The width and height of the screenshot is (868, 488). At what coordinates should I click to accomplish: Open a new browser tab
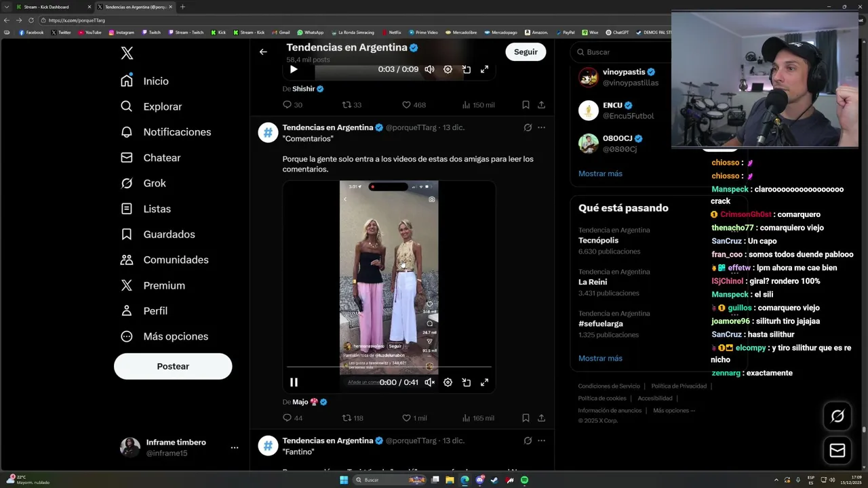click(x=182, y=7)
